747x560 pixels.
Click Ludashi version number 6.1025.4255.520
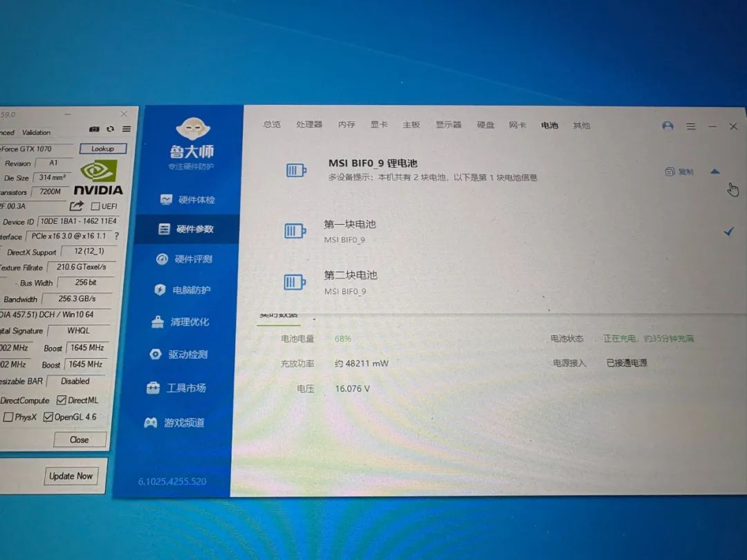pos(172,481)
